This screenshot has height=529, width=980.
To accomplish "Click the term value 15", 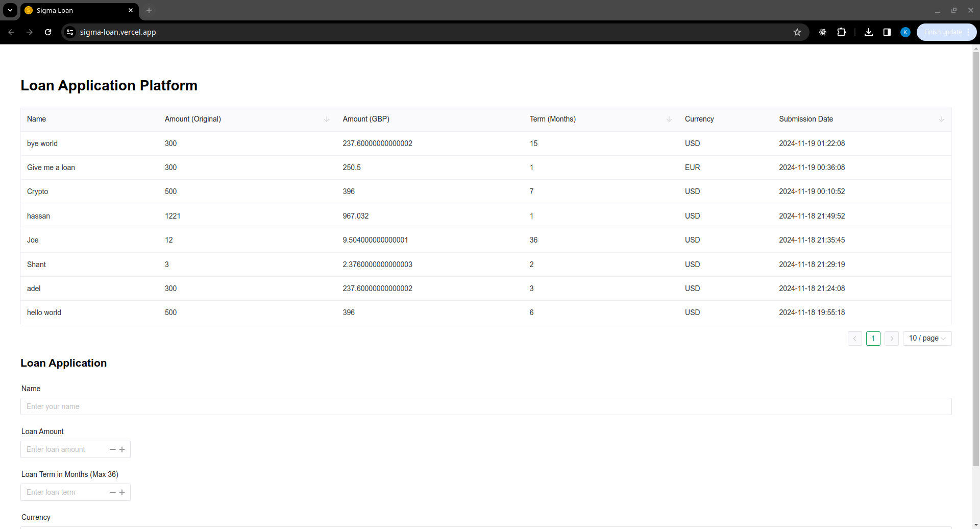I will 533,143.
